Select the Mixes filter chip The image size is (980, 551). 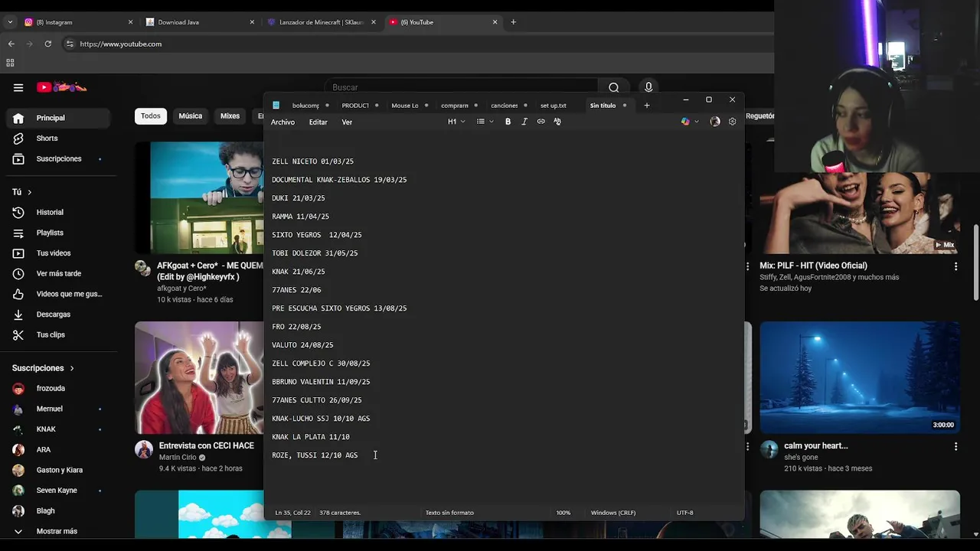tap(230, 116)
